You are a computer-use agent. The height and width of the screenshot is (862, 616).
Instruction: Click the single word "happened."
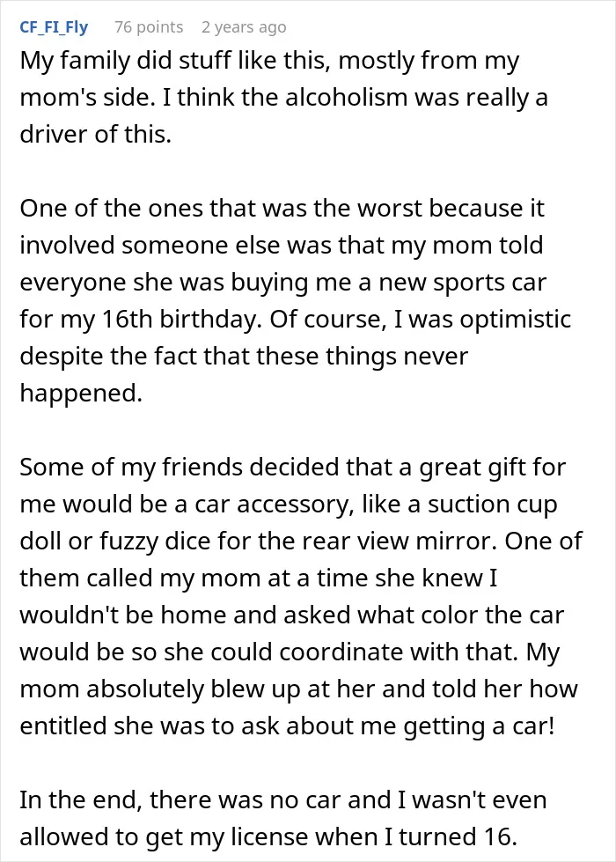81,393
